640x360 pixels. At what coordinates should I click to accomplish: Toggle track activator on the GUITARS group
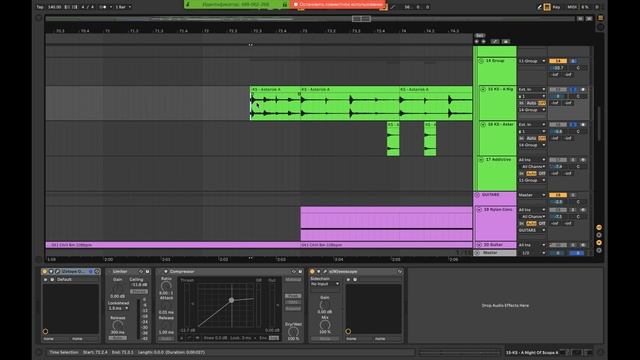click(558, 195)
